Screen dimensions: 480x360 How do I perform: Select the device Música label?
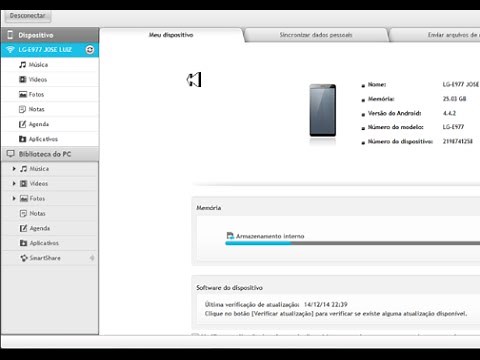[x=38, y=65]
